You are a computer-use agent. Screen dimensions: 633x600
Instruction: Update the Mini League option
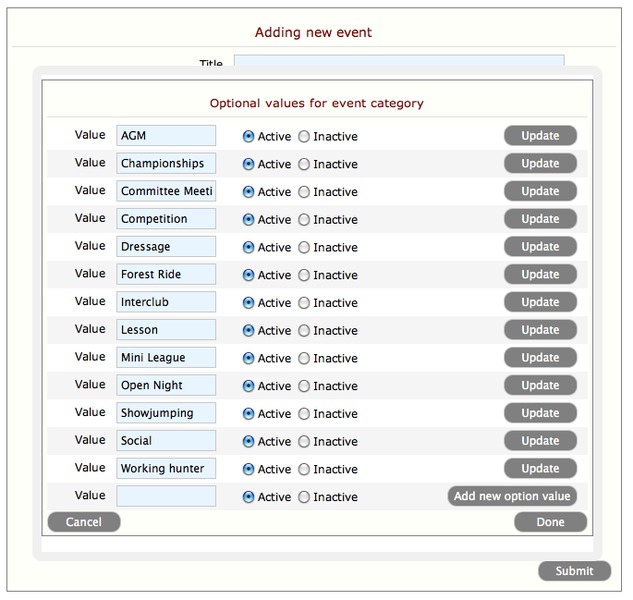[540, 358]
